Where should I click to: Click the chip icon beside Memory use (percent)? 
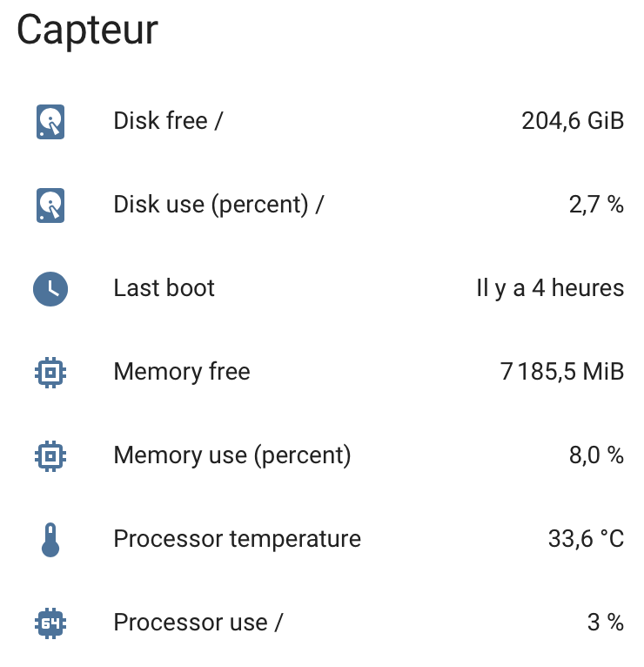coord(50,455)
